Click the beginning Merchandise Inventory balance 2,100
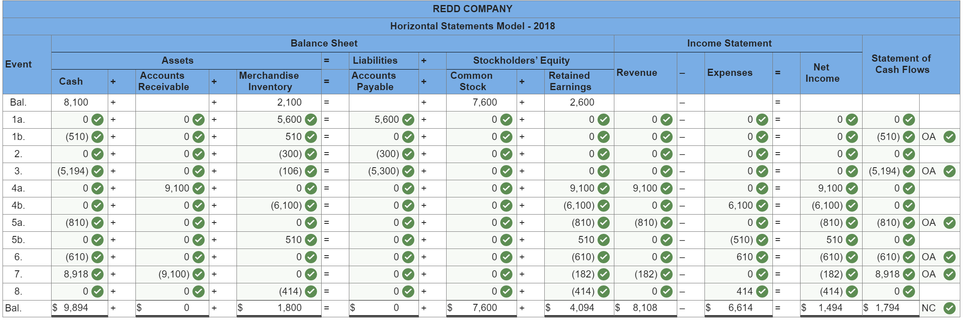 tap(289, 102)
